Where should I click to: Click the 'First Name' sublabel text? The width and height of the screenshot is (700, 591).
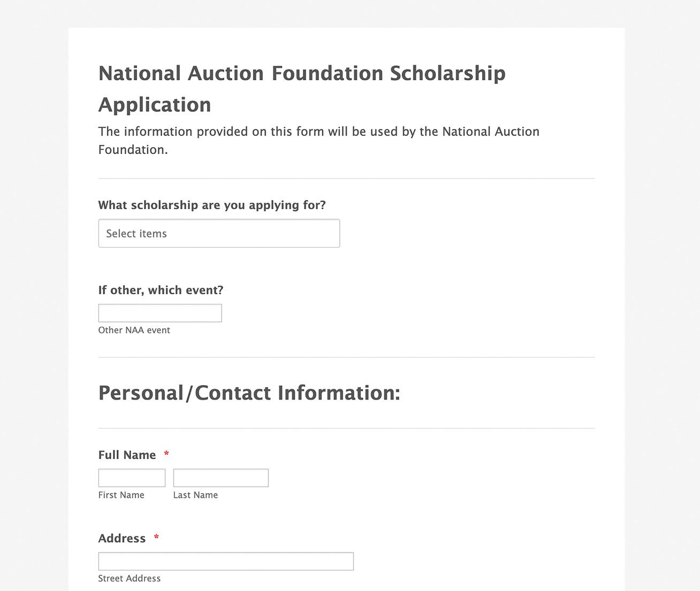pyautogui.click(x=121, y=495)
